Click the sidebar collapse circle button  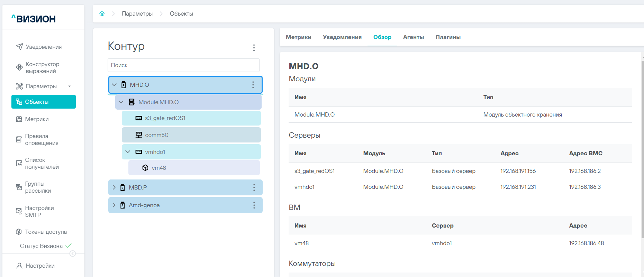click(x=73, y=253)
